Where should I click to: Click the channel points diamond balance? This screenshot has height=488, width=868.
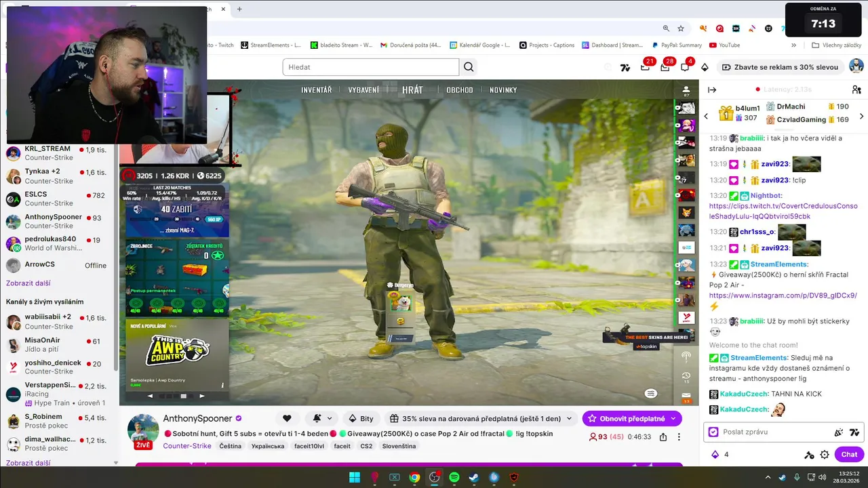point(719,455)
